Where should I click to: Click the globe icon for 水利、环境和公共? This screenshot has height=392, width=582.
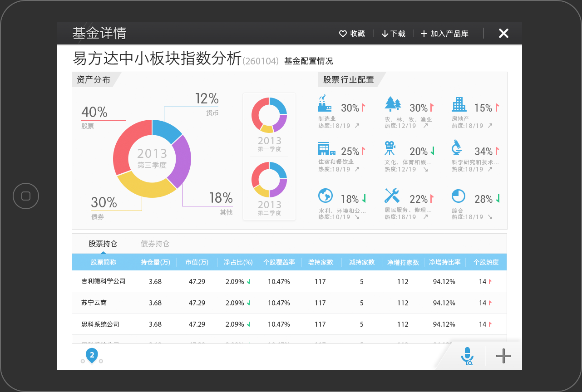[325, 196]
